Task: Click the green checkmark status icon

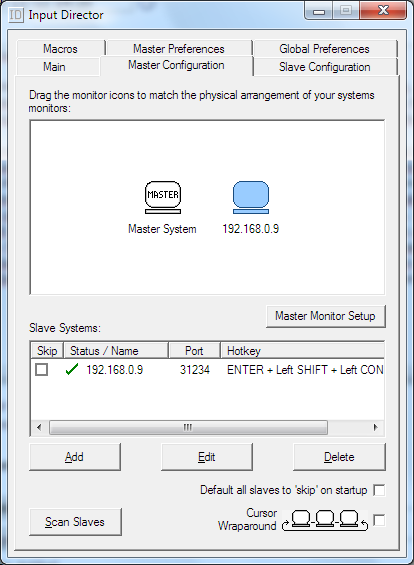Action: click(72, 369)
